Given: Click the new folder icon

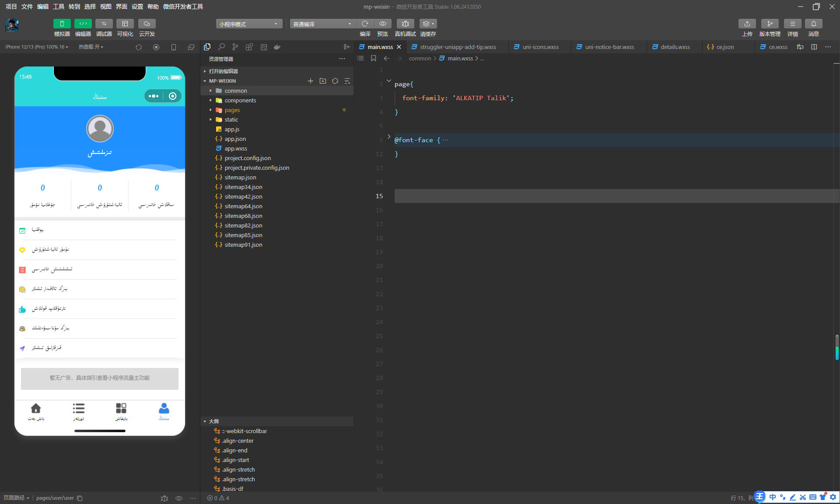Looking at the screenshot, I should coord(323,81).
